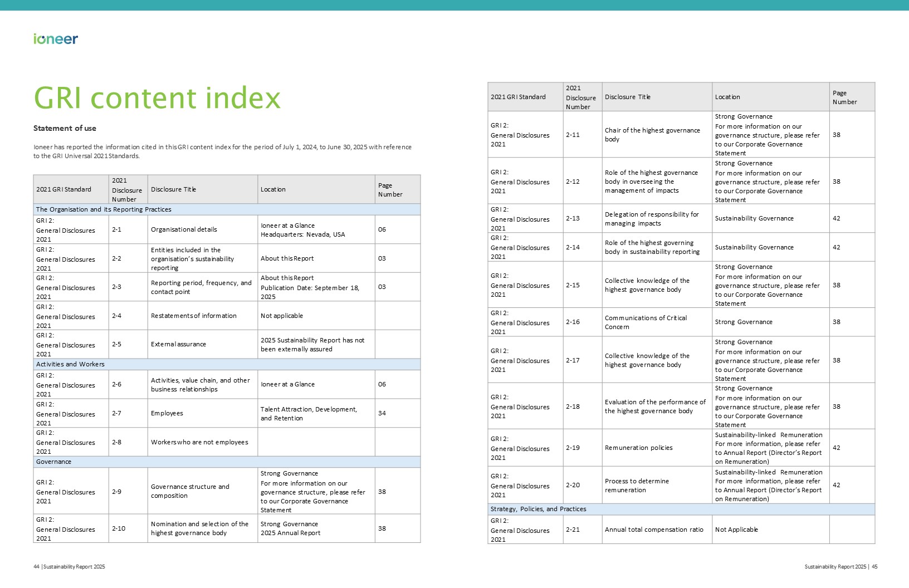909x588 pixels.
Task: Click the Remuneration policies disclosure title
Action: [638, 448]
